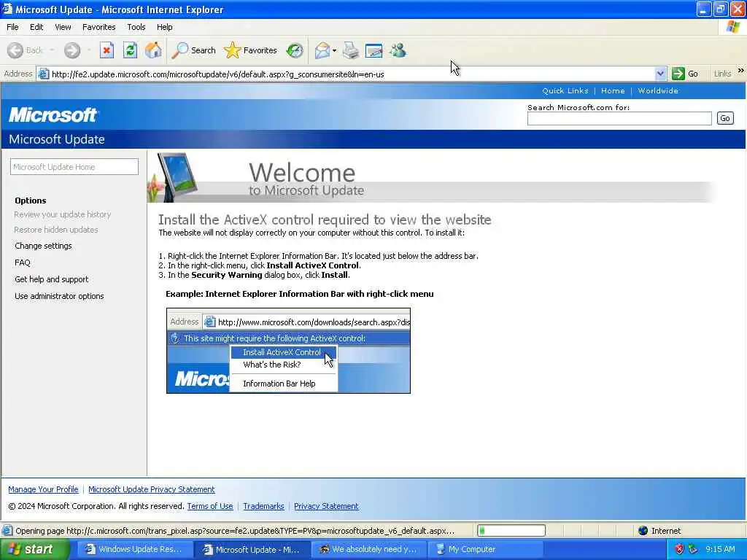
Task: Click the Windows Start button
Action: click(x=34, y=549)
